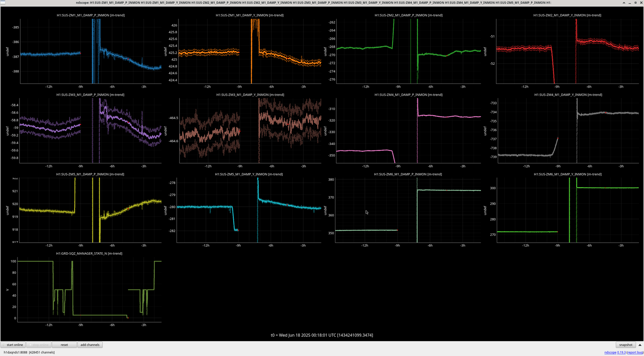
Task: Select the ZM6_M1_DAMP_Y_INMON plot title
Action: pos(568,174)
